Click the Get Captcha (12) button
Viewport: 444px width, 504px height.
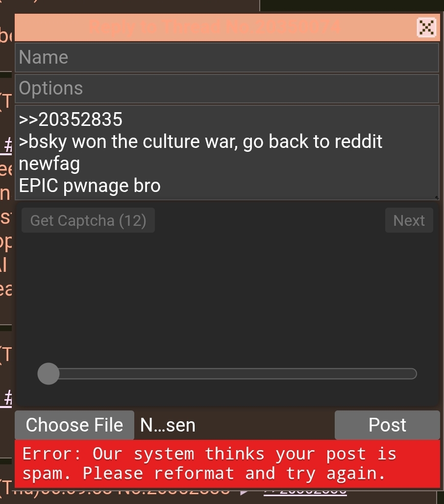tap(88, 220)
